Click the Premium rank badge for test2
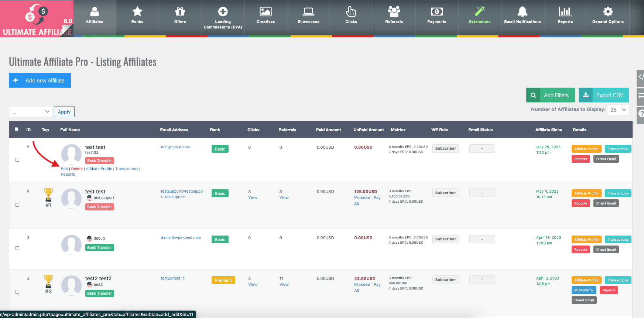The height and width of the screenshot is (318, 644). pyautogui.click(x=223, y=280)
